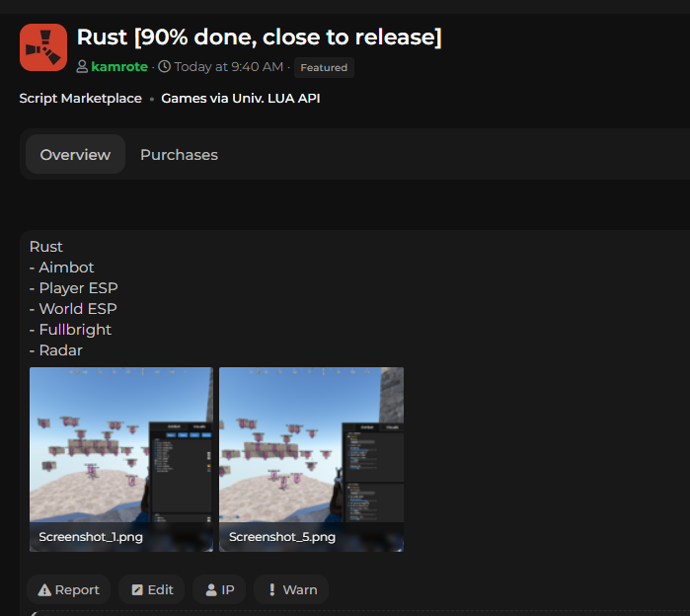Click the Screenshot_1.png file name label
Image resolution: width=690 pixels, height=616 pixels.
click(x=91, y=537)
